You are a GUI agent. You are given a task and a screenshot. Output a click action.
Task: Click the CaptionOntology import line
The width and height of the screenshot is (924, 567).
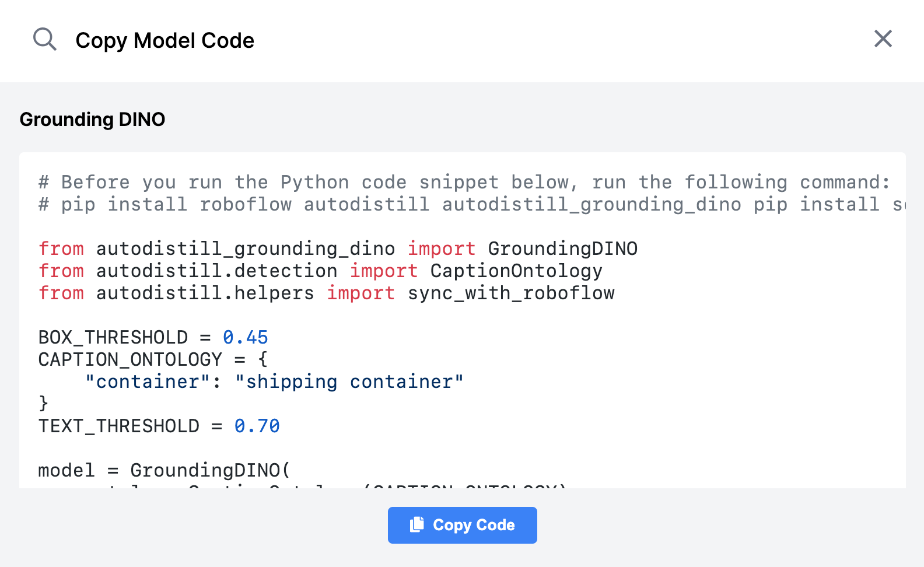[x=320, y=271]
